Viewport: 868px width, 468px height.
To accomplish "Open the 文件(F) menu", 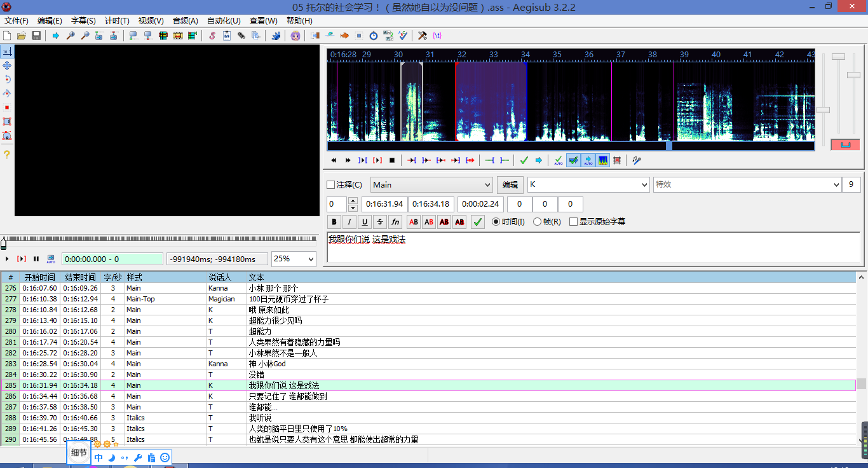I will (16, 20).
